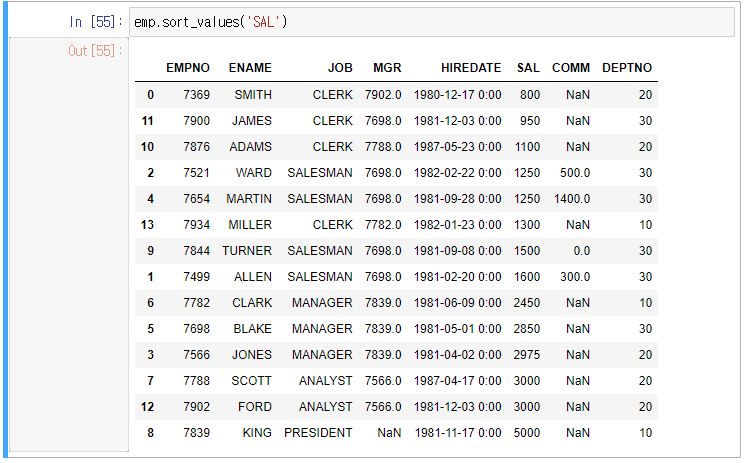The width and height of the screenshot is (745, 463).
Task: Select the In [55] prompt label
Action: [x=96, y=22]
